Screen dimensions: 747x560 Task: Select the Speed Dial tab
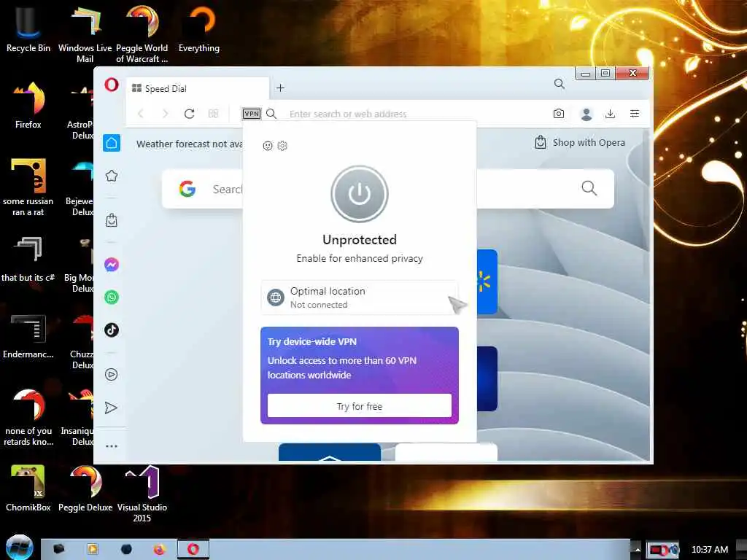[x=198, y=88]
